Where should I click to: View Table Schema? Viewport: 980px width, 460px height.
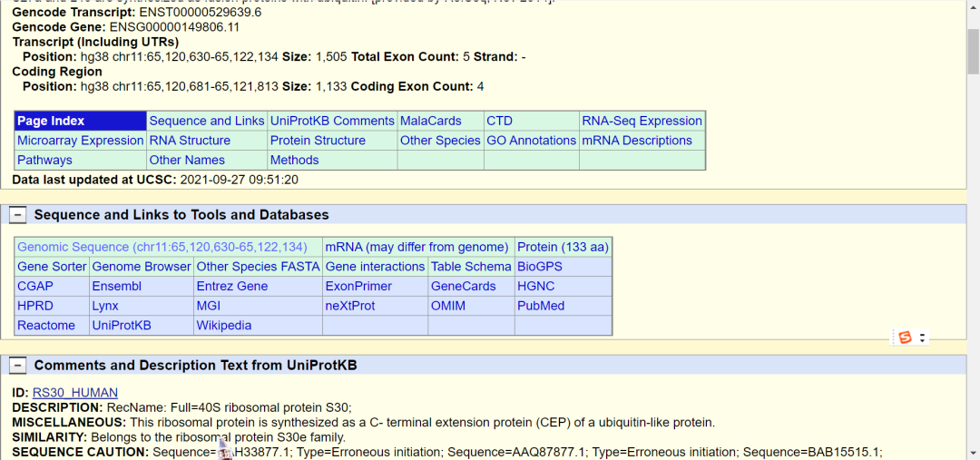[471, 266]
